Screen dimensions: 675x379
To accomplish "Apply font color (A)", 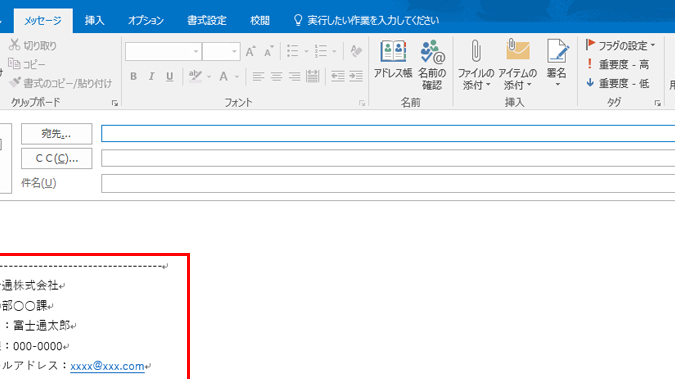I will click(223, 77).
